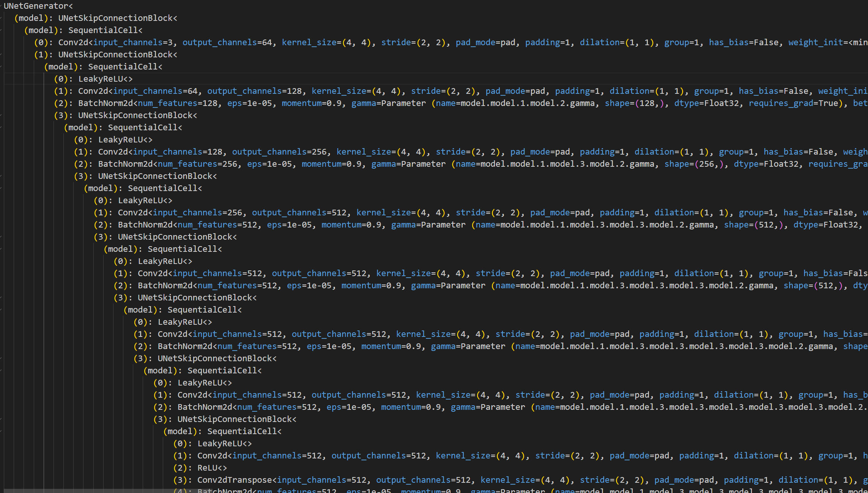
Task: Click name=model.model.1.model.3.model.2.gamma
Action: click(555, 164)
